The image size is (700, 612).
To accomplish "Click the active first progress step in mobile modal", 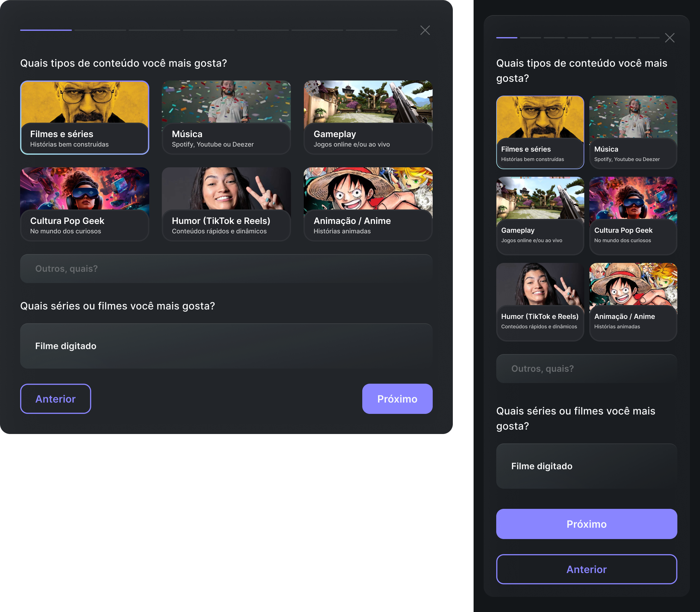I will click(x=507, y=37).
